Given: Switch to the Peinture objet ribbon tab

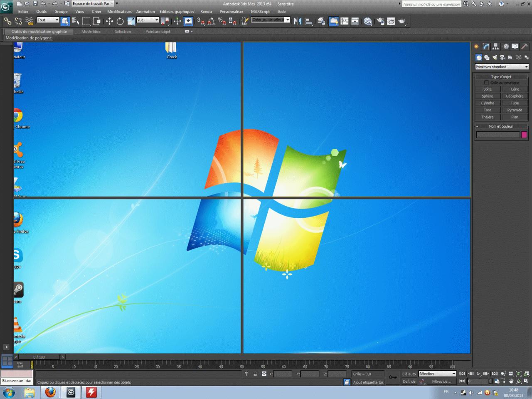Looking at the screenshot, I should [x=158, y=32].
